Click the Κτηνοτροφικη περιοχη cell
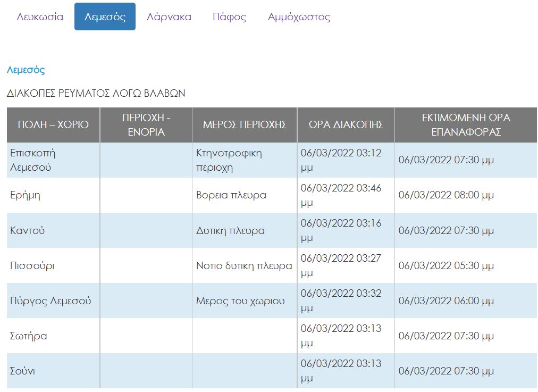Viewport: 538px width, 392px height. (245, 160)
